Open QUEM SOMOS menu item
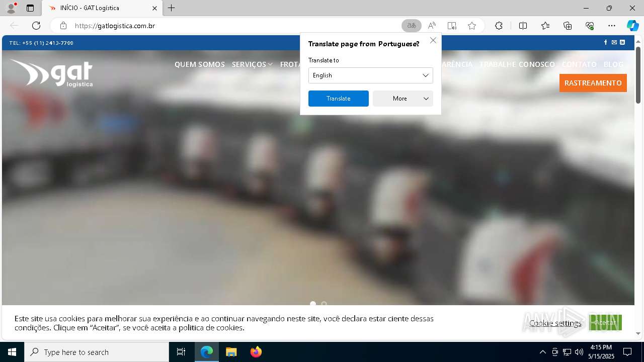 (200, 64)
